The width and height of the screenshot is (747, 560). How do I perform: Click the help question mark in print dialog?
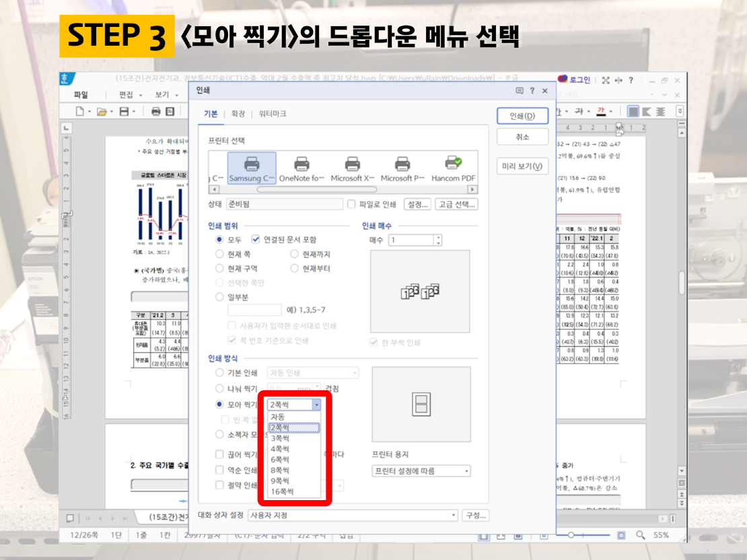(532, 91)
